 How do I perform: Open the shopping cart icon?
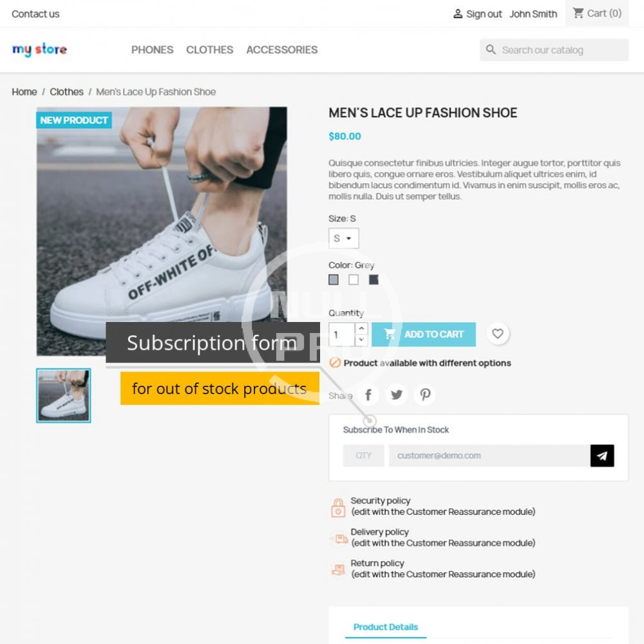[x=578, y=13]
